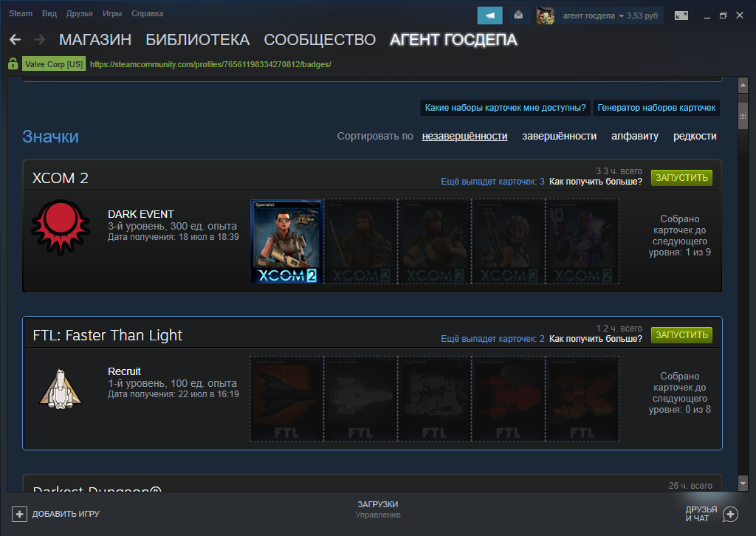Click the green padlock security icon
756x536 pixels.
tap(13, 63)
